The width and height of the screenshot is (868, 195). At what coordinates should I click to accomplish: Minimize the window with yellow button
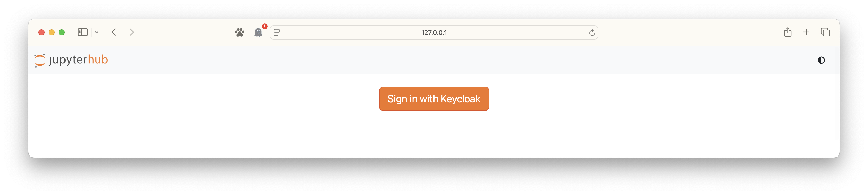point(52,32)
